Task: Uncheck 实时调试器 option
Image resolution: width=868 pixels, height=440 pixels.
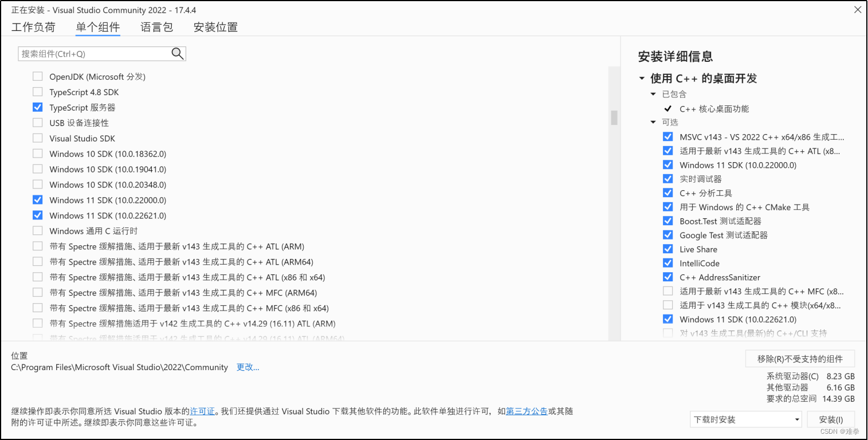Action: [668, 179]
